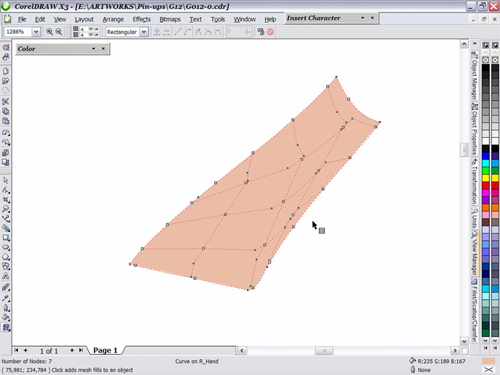Increase the mesh grid columns spinner
The image size is (500, 375).
pyautogui.click(x=96, y=29)
